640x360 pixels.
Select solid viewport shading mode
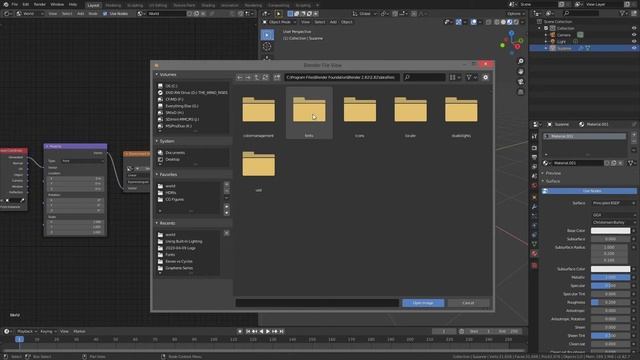503,22
